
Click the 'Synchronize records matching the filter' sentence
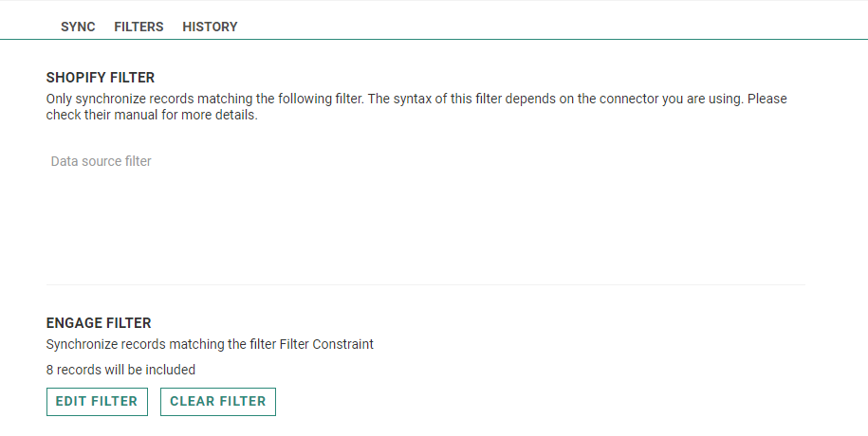[x=161, y=344]
